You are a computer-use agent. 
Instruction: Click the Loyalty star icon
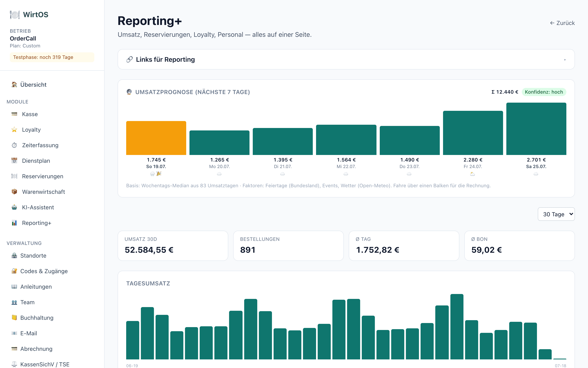pyautogui.click(x=14, y=129)
